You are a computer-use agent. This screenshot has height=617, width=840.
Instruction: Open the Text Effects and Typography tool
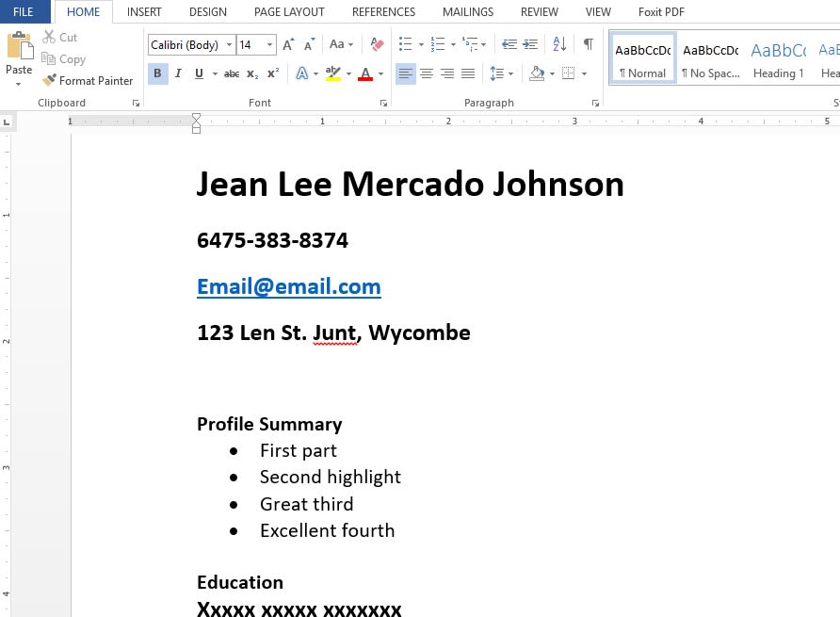[x=301, y=73]
